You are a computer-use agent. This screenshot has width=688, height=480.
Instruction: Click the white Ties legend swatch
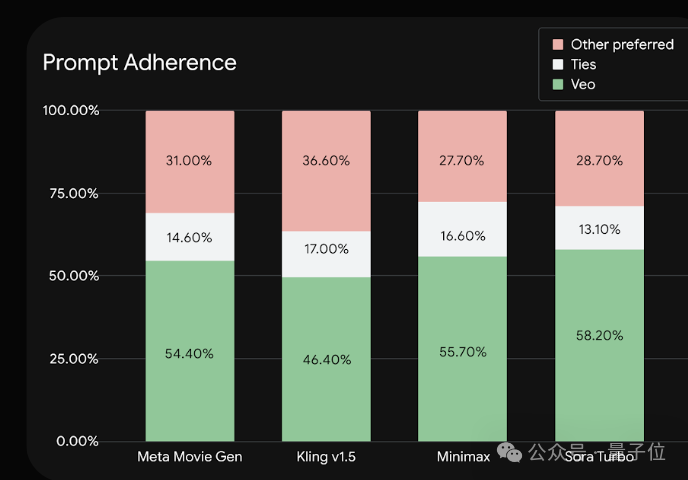(x=558, y=64)
